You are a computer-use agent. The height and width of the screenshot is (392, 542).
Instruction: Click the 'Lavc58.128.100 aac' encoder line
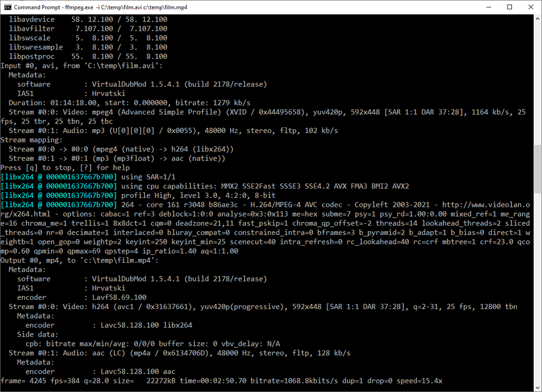click(100, 371)
